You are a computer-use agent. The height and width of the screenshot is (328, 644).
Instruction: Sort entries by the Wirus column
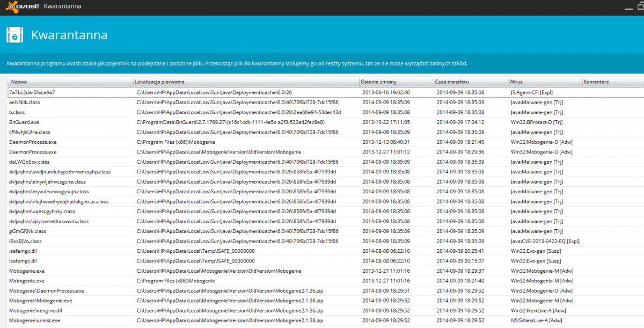[545, 82]
